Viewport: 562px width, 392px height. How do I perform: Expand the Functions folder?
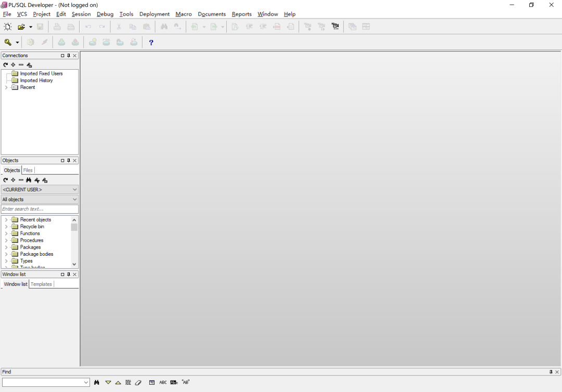6,233
